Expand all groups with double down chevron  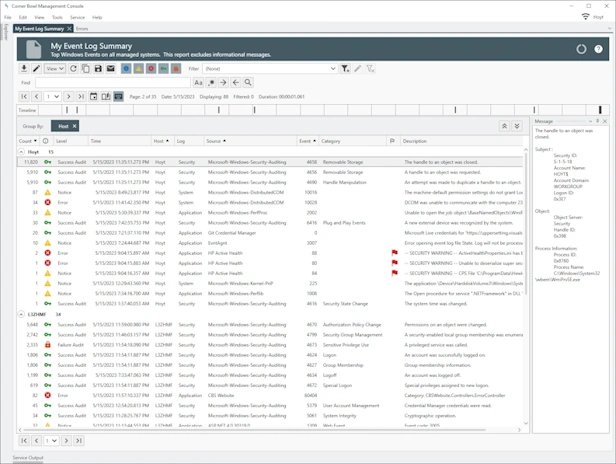point(517,126)
